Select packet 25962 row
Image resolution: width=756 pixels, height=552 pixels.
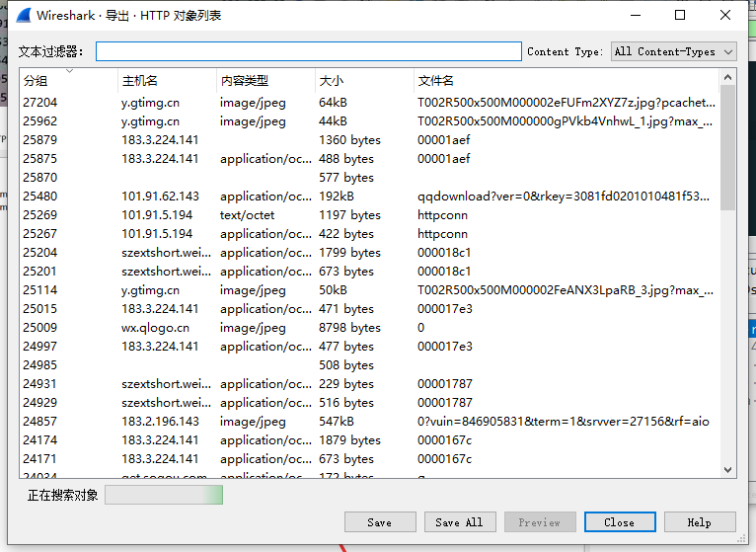click(x=369, y=121)
